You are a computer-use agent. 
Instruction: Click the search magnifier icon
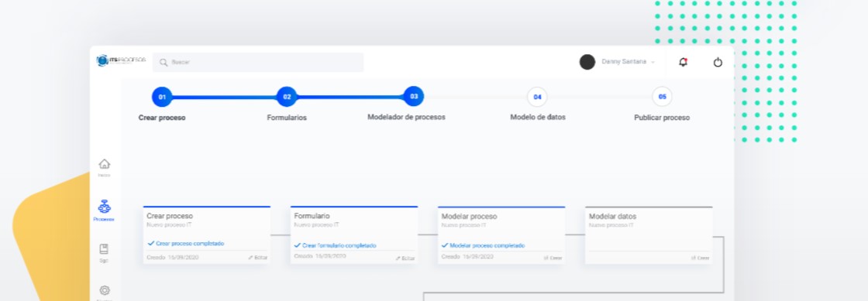[x=164, y=63]
